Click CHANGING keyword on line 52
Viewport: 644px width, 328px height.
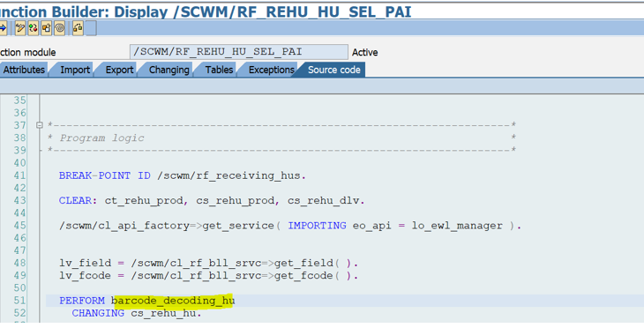coord(98,313)
